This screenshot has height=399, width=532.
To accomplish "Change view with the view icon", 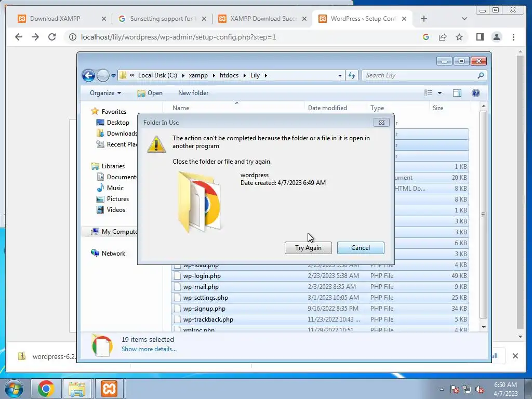I will pos(428,93).
